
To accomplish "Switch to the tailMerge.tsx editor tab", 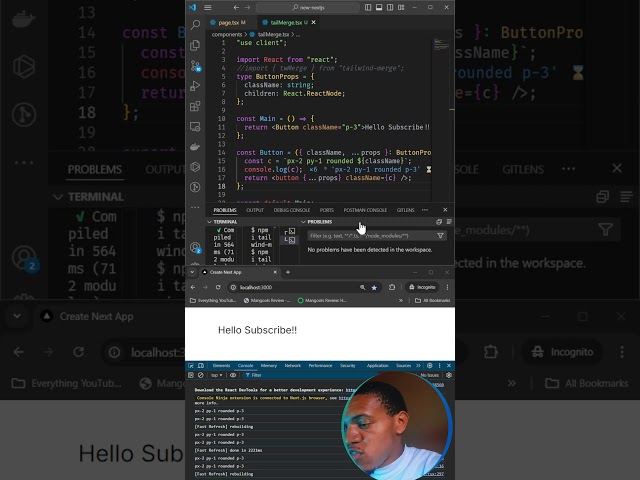I will (x=285, y=22).
